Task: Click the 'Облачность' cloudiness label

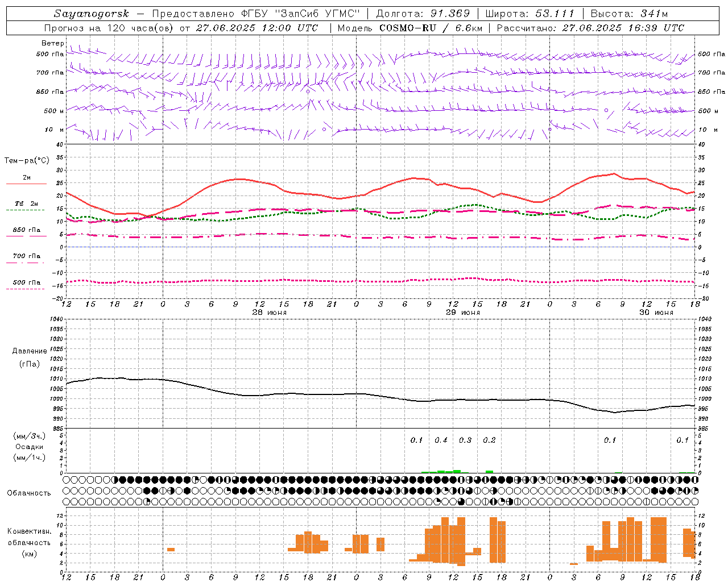Action: [x=28, y=493]
